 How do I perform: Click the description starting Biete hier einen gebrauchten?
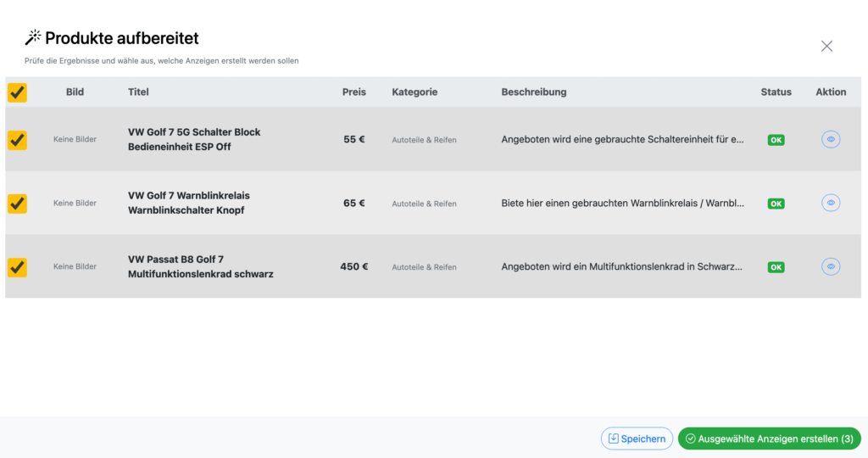coord(622,204)
